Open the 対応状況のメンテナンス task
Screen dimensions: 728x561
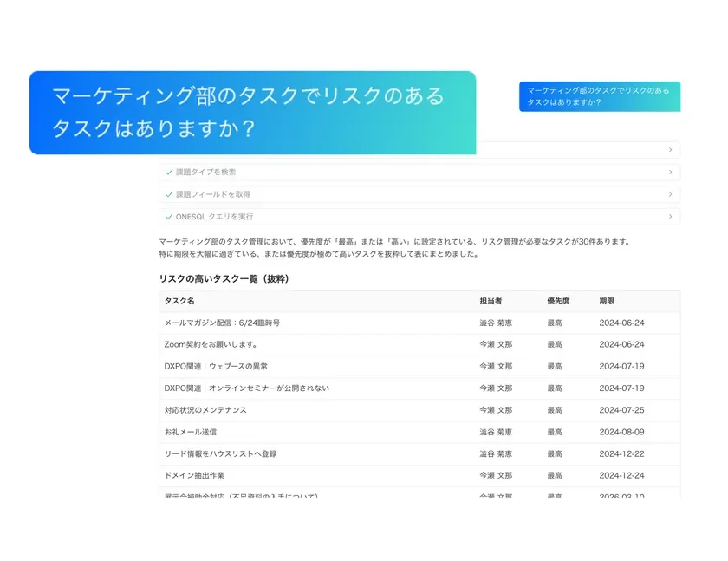click(x=206, y=409)
